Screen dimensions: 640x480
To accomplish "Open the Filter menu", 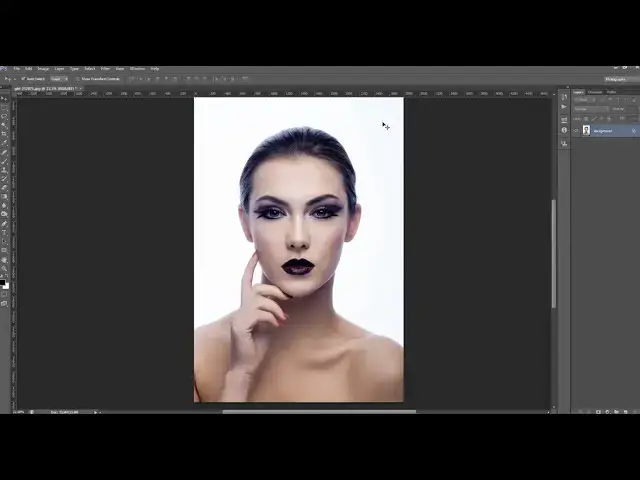I will (x=104, y=68).
